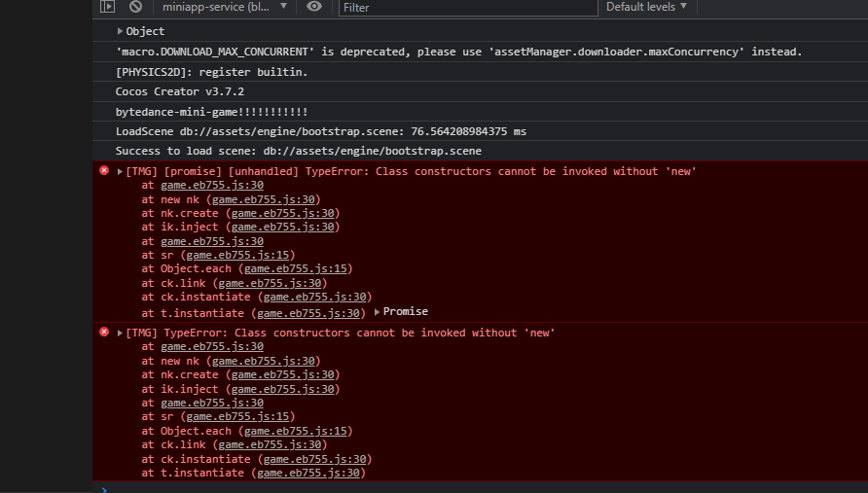Focus the Filter input field
Viewport: 868px width, 493px height.
(x=468, y=7)
